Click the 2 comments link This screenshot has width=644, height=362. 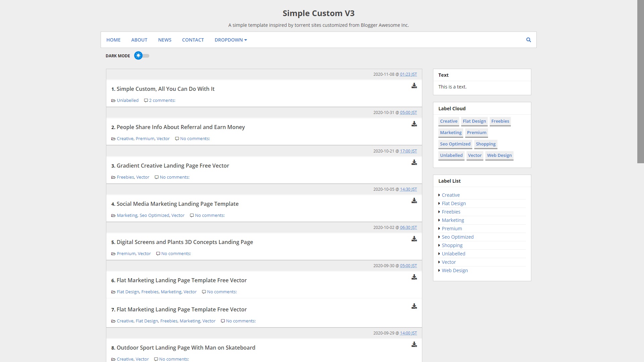coord(162,101)
